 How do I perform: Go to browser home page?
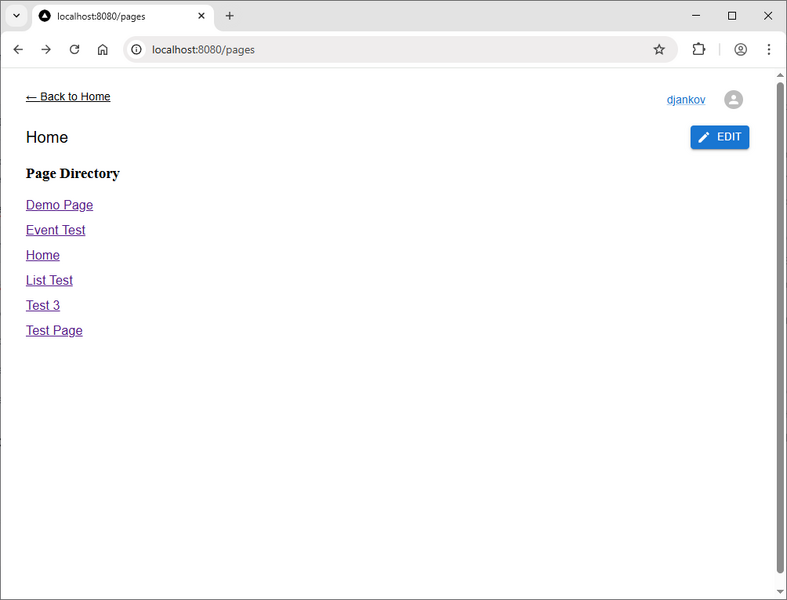pyautogui.click(x=102, y=49)
